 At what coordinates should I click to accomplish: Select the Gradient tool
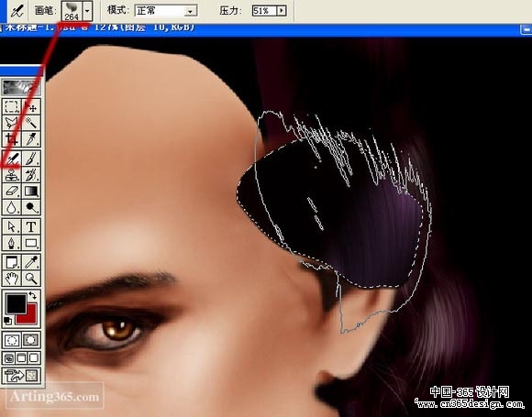[31, 192]
